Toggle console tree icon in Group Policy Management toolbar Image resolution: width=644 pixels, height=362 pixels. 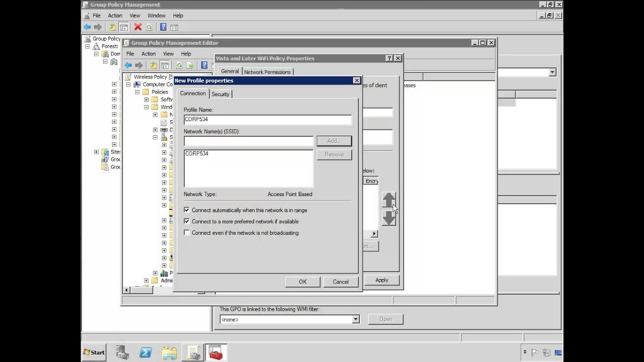point(124,27)
